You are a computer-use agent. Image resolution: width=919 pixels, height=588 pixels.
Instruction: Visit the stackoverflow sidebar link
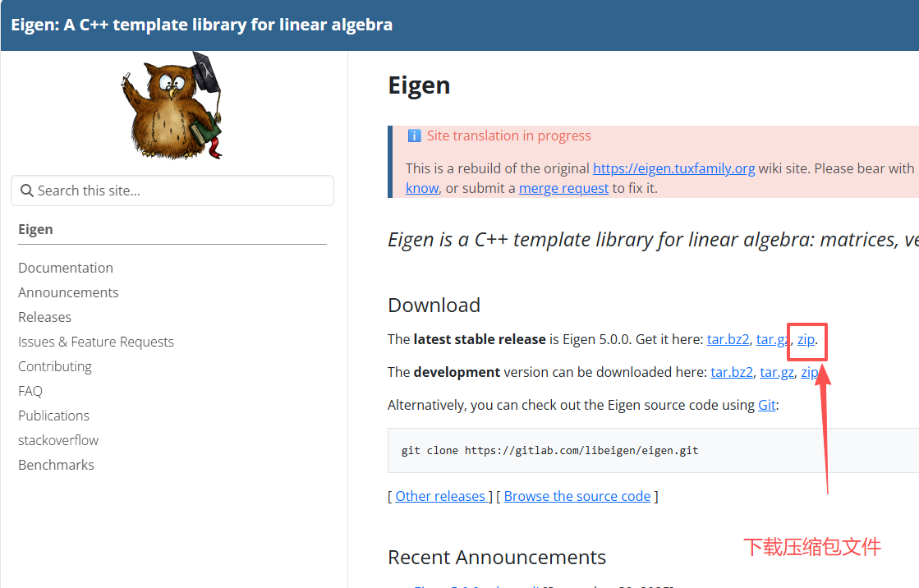click(58, 440)
